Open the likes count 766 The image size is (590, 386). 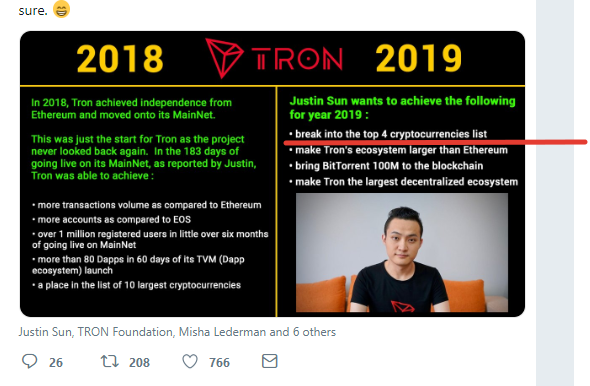(219, 362)
